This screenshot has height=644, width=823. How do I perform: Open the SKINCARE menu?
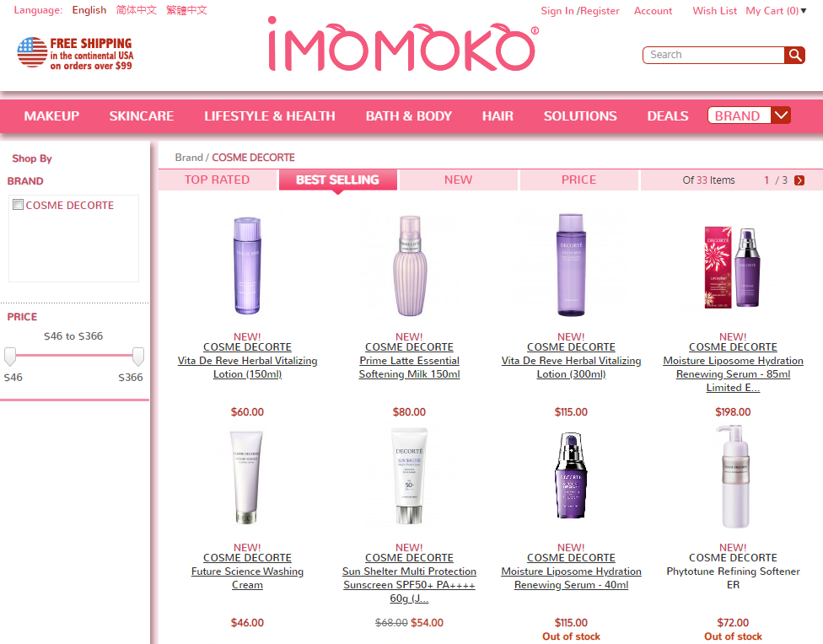(x=141, y=116)
